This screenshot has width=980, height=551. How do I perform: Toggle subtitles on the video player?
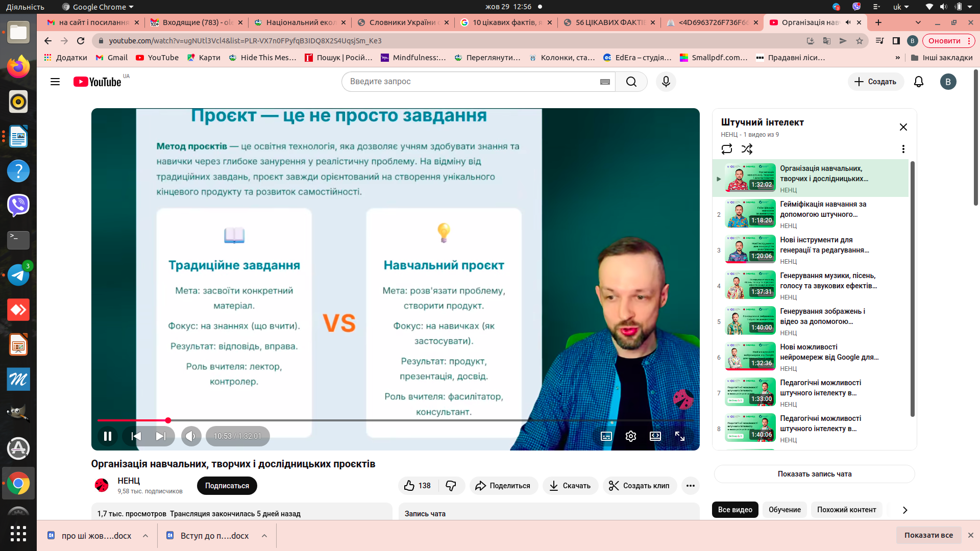click(606, 436)
